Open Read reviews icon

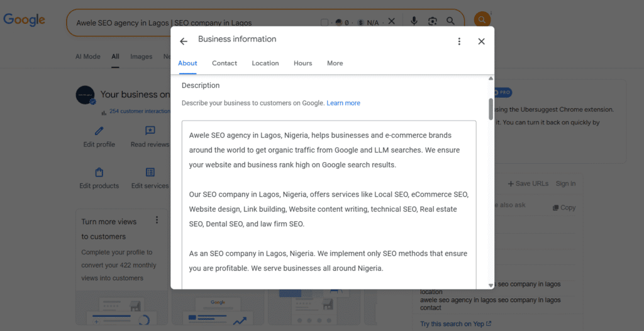pos(150,131)
